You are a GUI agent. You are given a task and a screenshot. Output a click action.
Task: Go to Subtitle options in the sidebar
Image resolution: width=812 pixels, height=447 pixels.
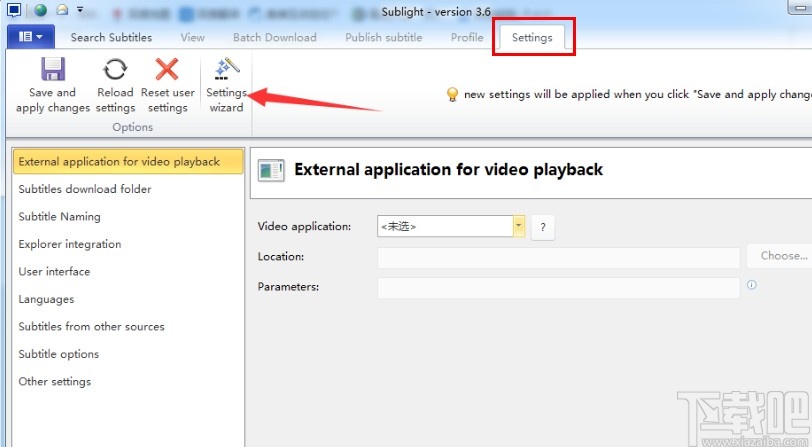59,354
